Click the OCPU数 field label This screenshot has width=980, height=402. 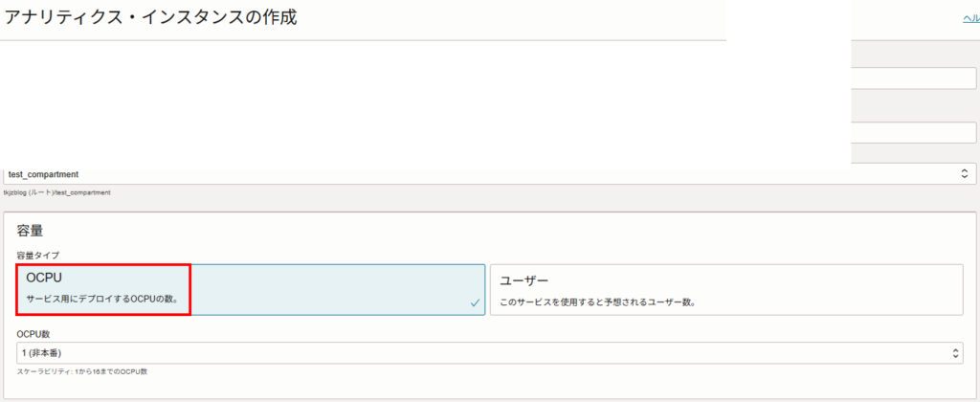[33, 333]
